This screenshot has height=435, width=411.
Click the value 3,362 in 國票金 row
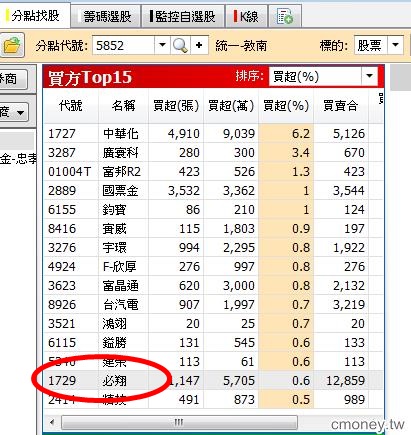[239, 191]
